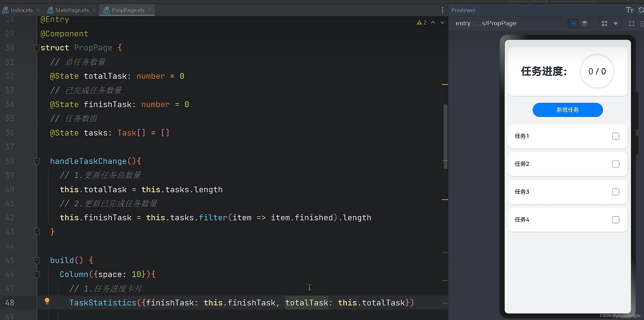Check the 任务1 checkbox
The width and height of the screenshot is (644, 320).
pos(615,136)
